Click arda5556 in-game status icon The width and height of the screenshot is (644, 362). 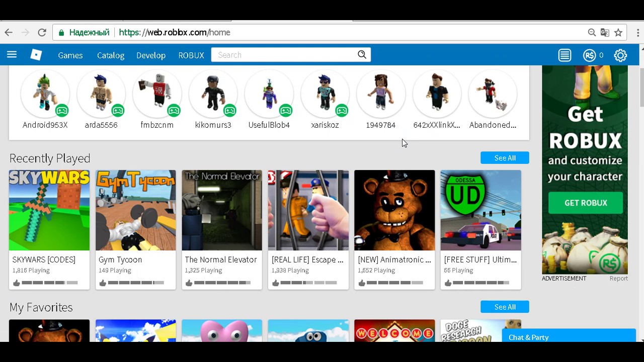[x=118, y=110]
